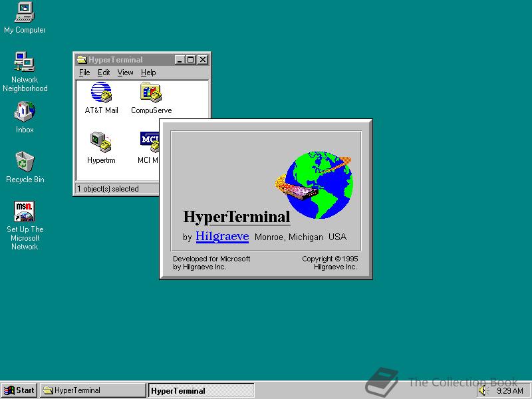Screen dimensions: 532x399
Task: Activate the HyperTerminal splash taskbar button
Action: pyautogui.click(x=201, y=390)
